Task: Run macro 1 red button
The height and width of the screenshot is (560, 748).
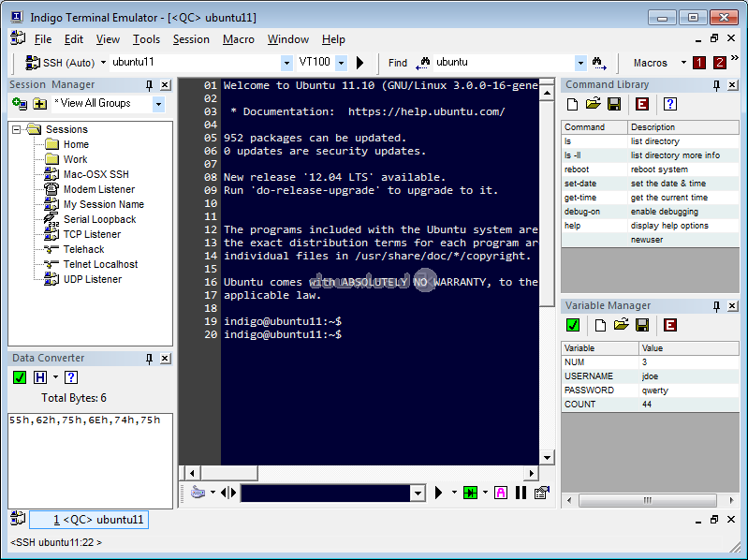Action: [x=699, y=63]
